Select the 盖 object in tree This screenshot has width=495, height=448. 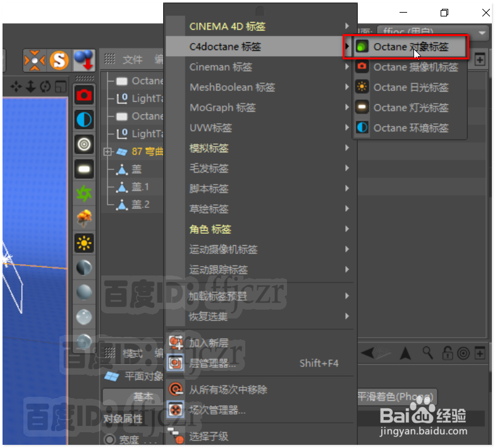click(x=137, y=169)
